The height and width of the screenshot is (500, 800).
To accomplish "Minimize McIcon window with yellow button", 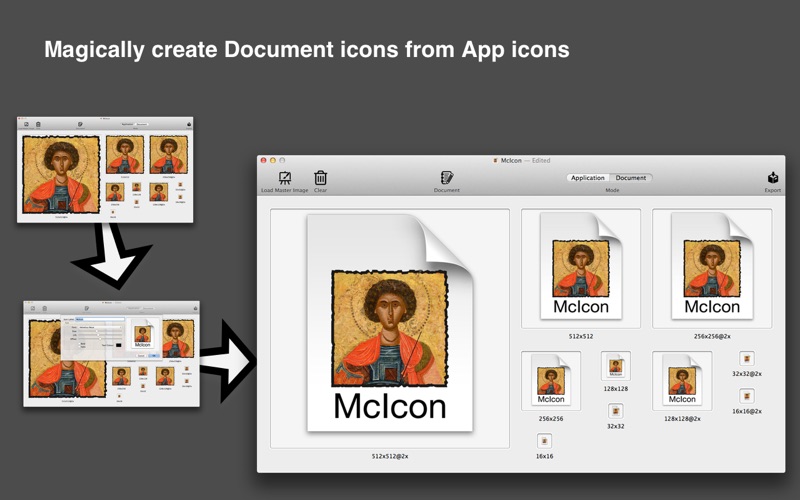I will [x=273, y=160].
